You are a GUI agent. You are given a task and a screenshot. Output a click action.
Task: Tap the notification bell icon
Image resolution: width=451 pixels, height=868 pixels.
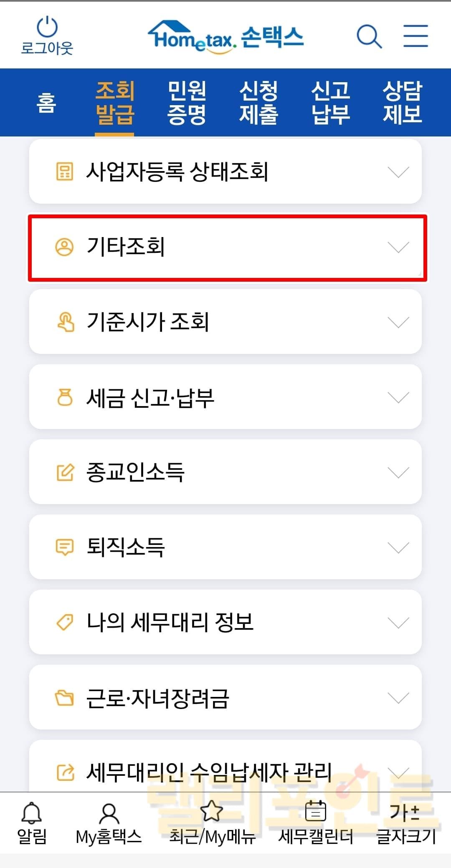point(31,813)
